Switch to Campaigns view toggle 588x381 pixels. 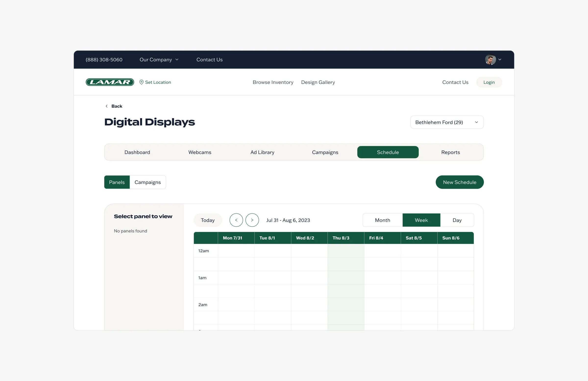point(147,182)
